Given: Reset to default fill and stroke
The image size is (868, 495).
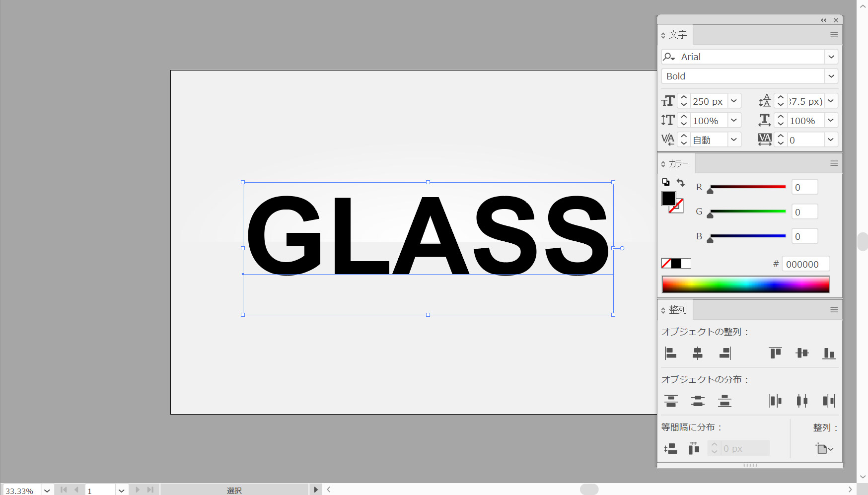Looking at the screenshot, I should click(x=665, y=182).
